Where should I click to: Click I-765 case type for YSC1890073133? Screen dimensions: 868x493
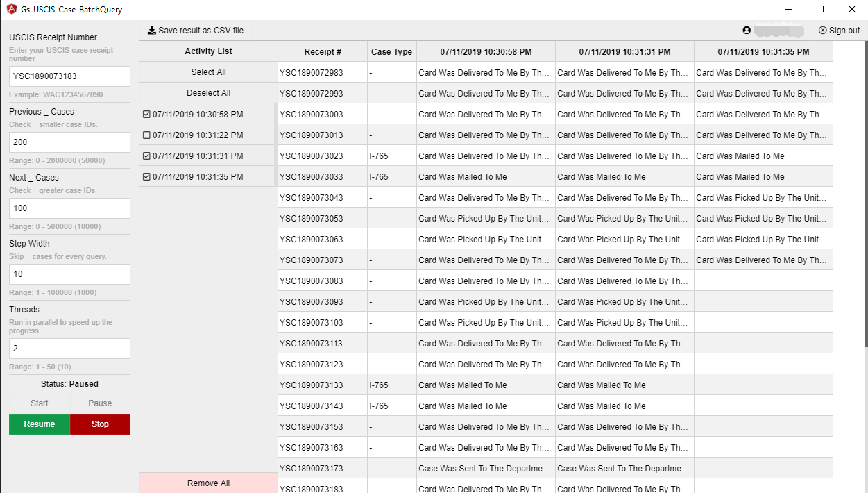[x=392, y=385]
